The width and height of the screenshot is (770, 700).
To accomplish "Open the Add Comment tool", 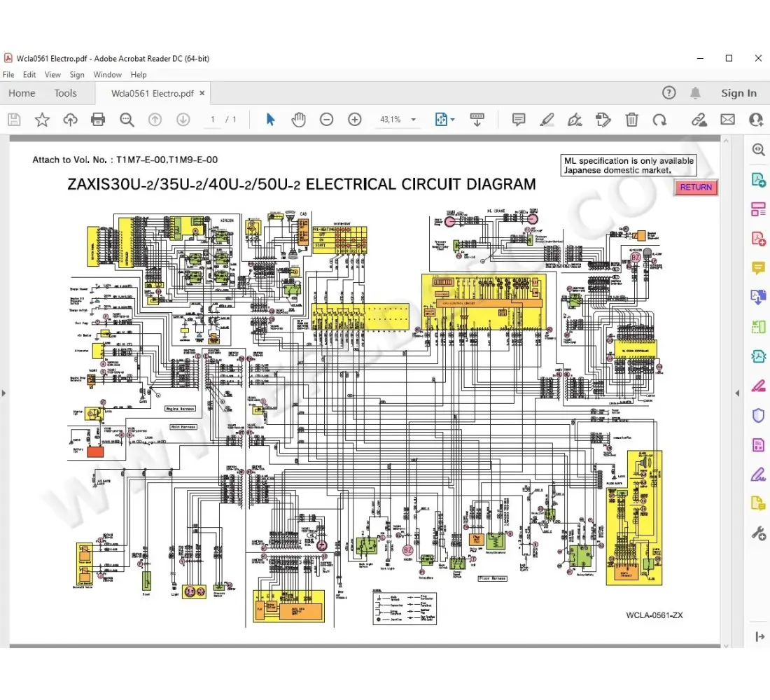I will pos(518,119).
